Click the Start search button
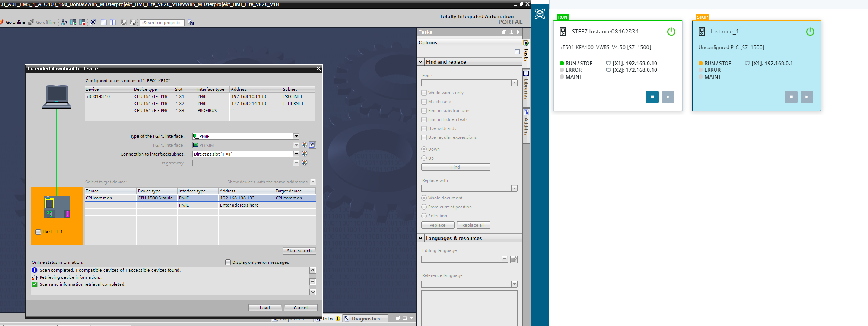 point(299,251)
